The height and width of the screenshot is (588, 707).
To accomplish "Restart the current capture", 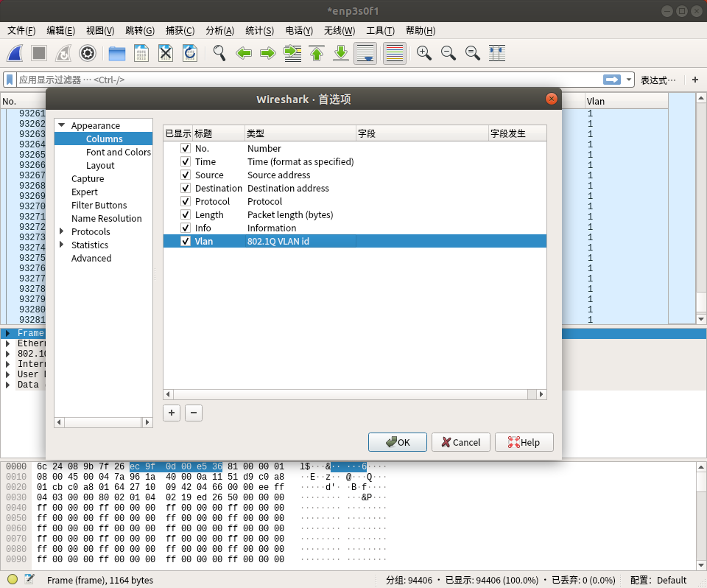I will [63, 53].
